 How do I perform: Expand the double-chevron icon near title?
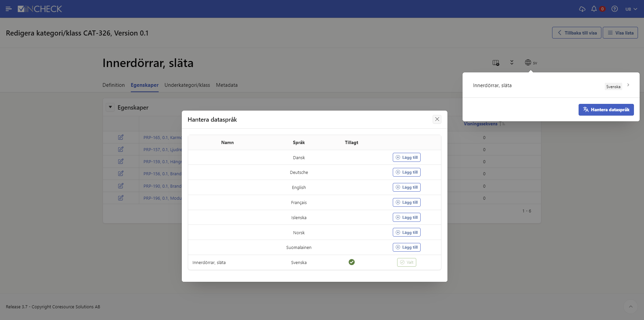[512, 63]
